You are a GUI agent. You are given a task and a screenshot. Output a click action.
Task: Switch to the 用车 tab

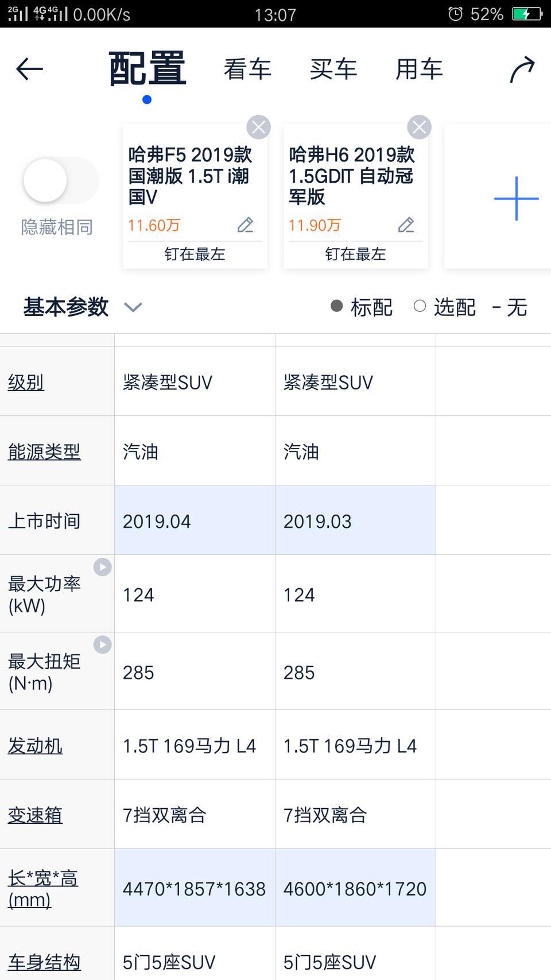click(x=419, y=70)
